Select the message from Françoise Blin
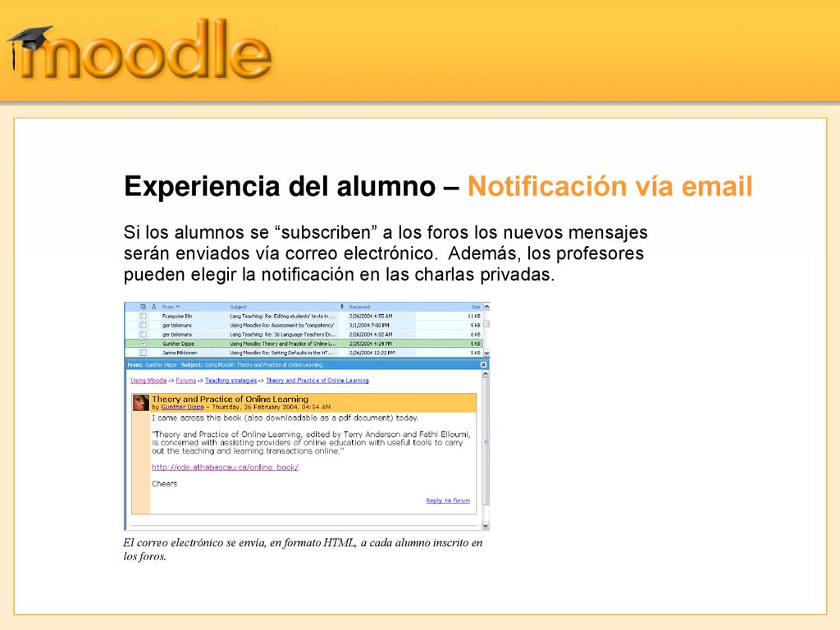Image resolution: width=840 pixels, height=630 pixels. click(304, 316)
